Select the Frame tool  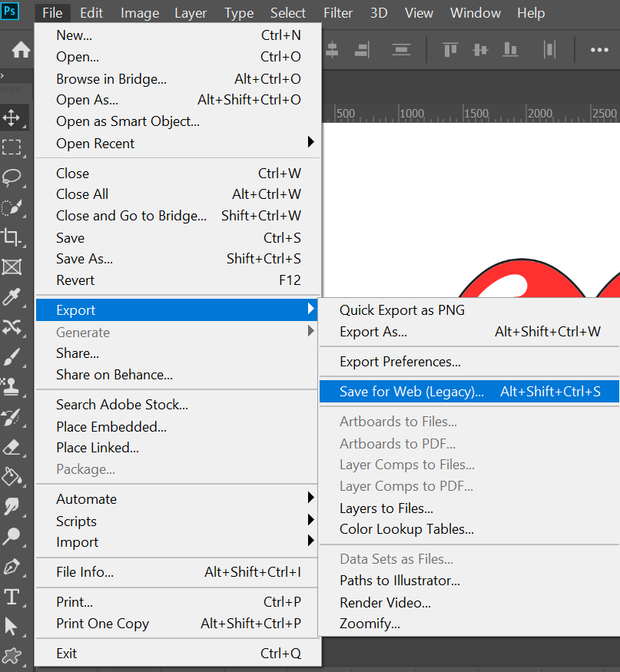coord(12,267)
